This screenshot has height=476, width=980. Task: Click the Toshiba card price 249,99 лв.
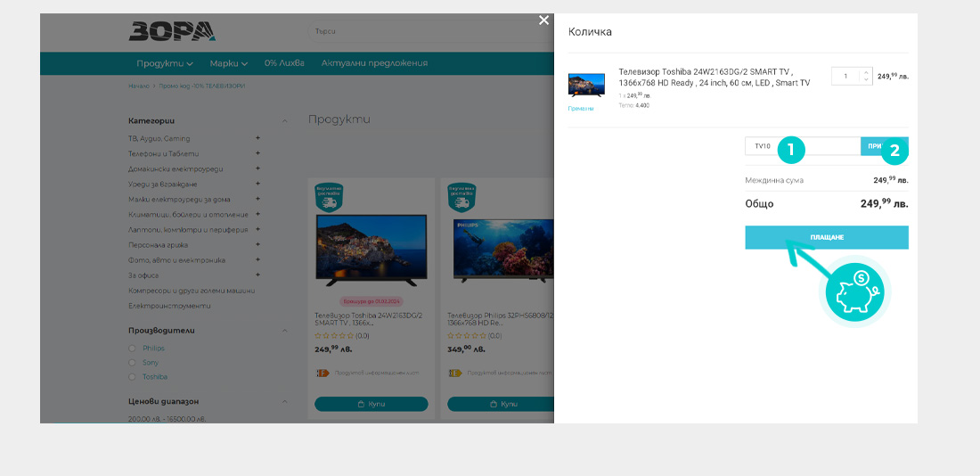(335, 349)
